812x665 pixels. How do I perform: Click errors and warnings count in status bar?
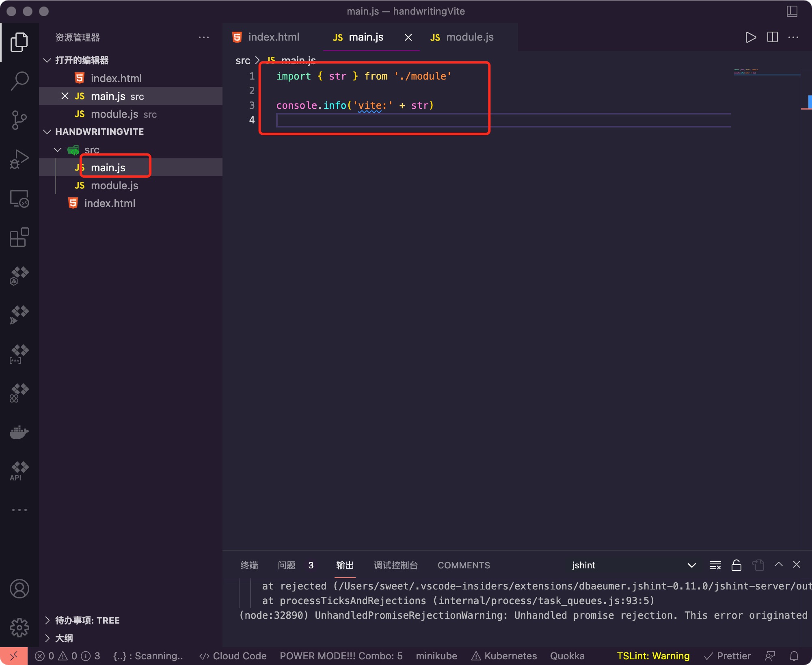click(67, 656)
